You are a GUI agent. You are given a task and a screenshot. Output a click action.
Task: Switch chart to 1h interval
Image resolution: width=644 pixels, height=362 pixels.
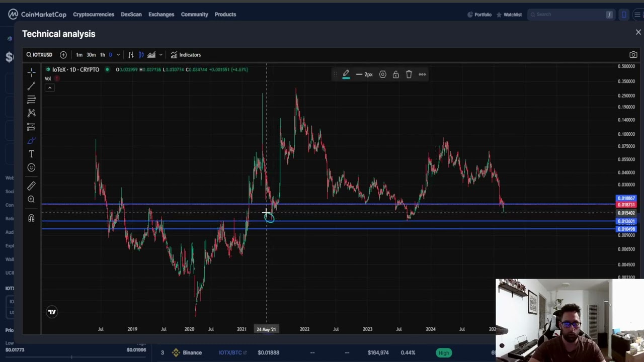(x=103, y=55)
